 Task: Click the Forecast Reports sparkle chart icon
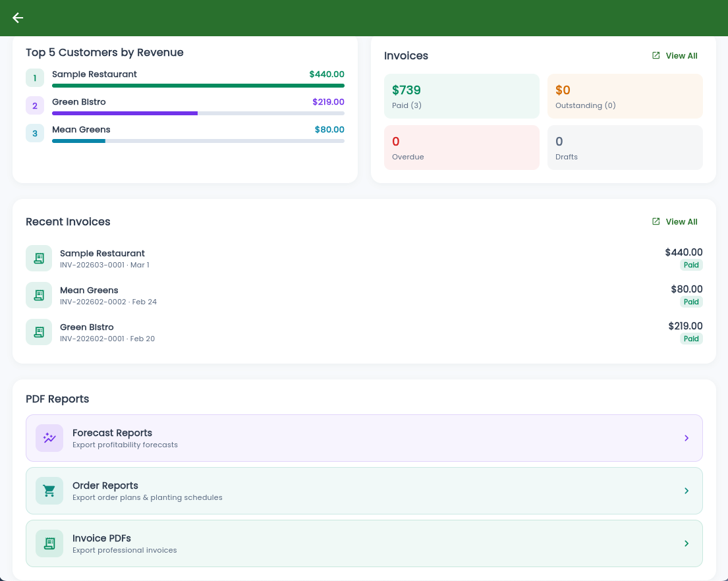[49, 438]
